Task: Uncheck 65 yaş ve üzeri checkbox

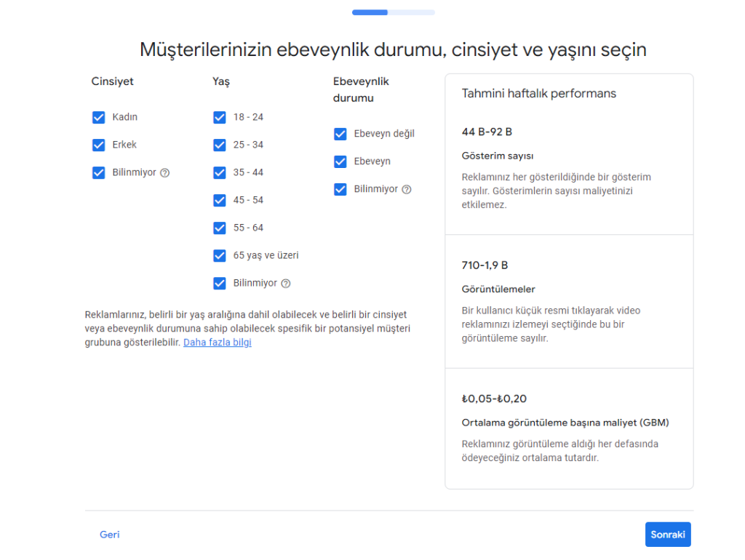Action: [x=220, y=255]
